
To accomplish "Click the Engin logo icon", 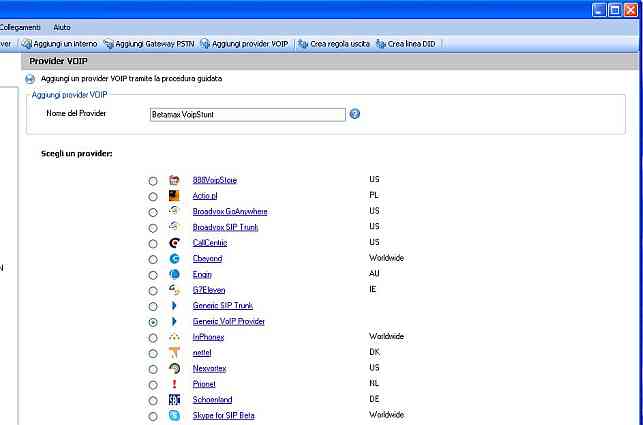I will pyautogui.click(x=174, y=274).
